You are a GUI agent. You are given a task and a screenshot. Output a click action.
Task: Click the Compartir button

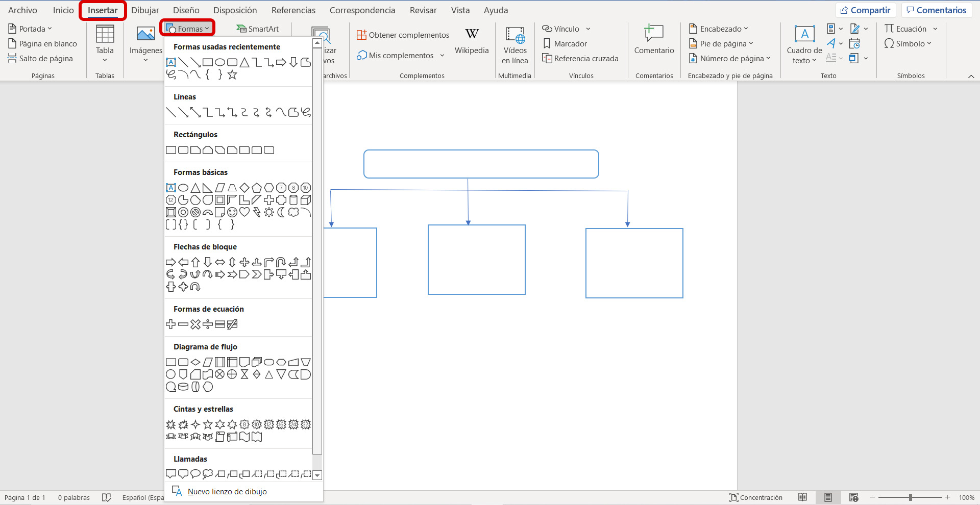(865, 10)
